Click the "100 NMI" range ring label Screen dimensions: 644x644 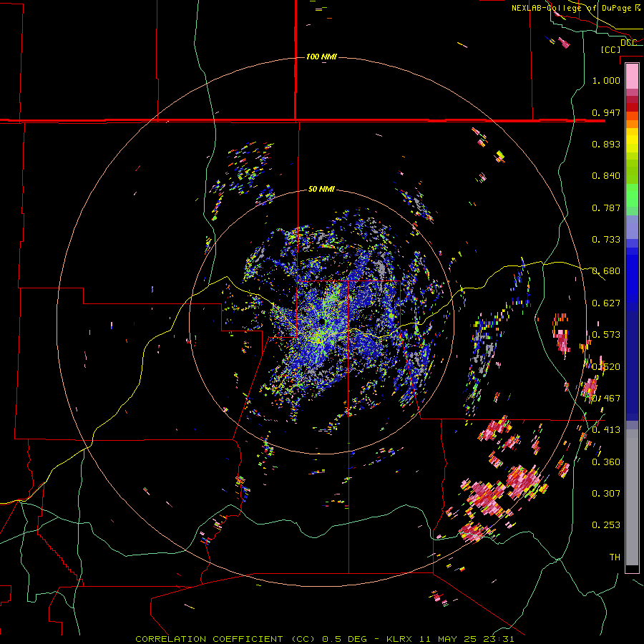pyautogui.click(x=321, y=57)
